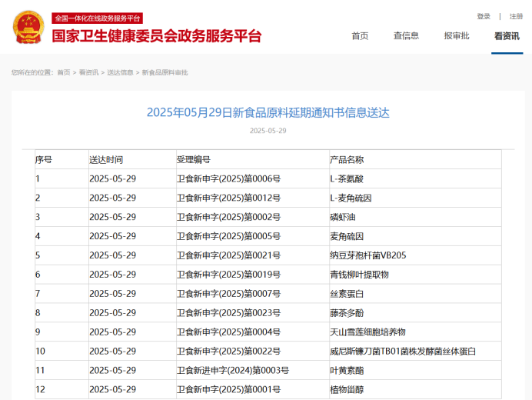
Task: Select the product name L-麦角硫因
Action: (351, 198)
